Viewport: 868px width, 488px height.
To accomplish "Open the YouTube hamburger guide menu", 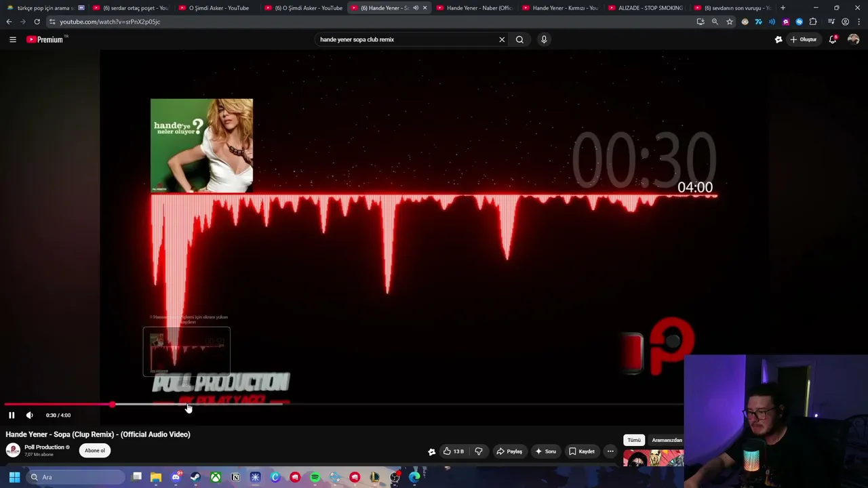I will click(13, 39).
